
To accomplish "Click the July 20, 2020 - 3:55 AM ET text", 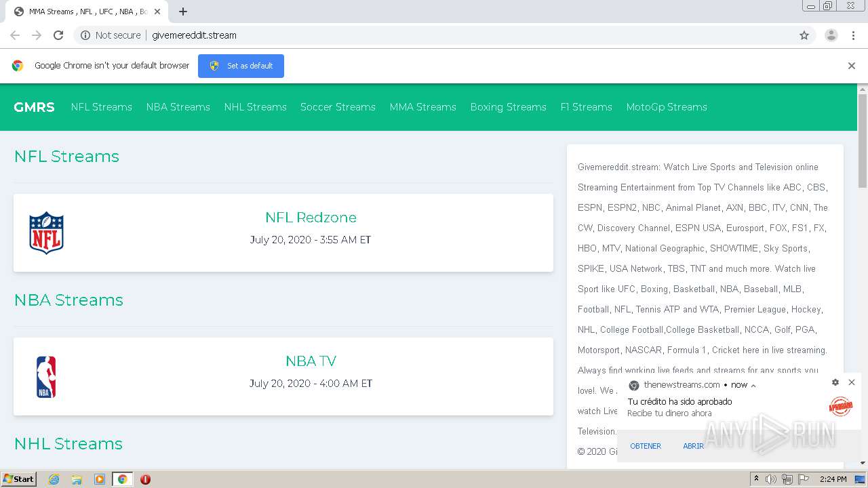I will tap(311, 240).
